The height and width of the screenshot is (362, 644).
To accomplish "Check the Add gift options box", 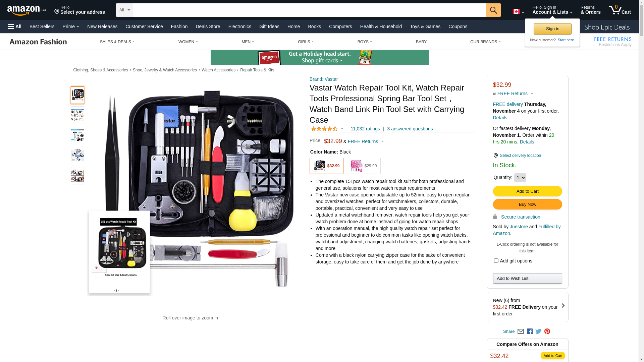I will tap(496, 260).
